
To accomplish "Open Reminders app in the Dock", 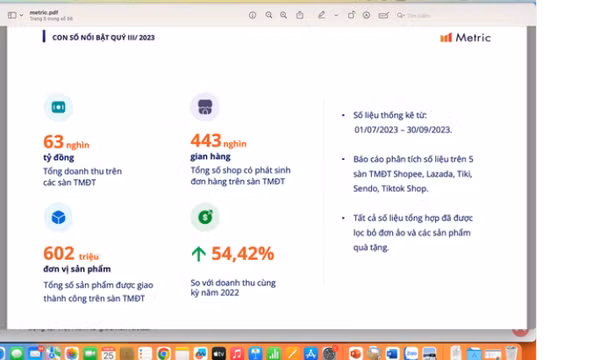I will 145,353.
